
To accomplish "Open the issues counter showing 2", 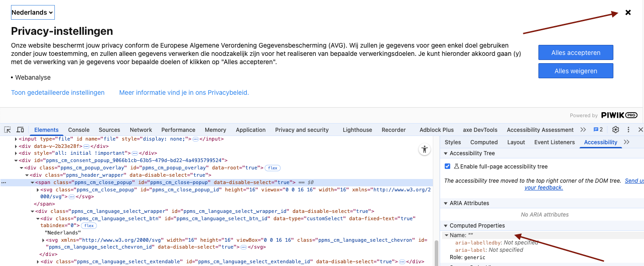I will (598, 130).
